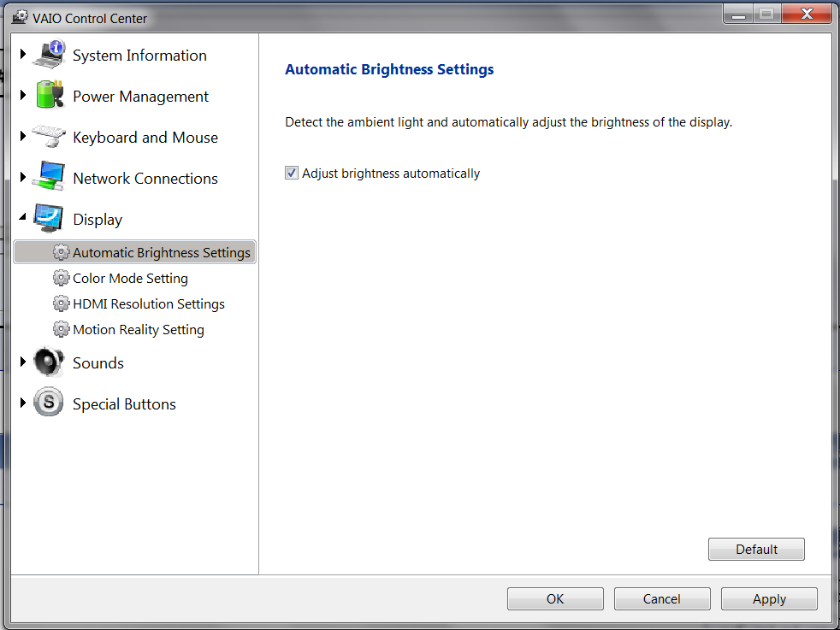The width and height of the screenshot is (840, 630).
Task: Click the System Information laptop icon
Action: [x=50, y=54]
